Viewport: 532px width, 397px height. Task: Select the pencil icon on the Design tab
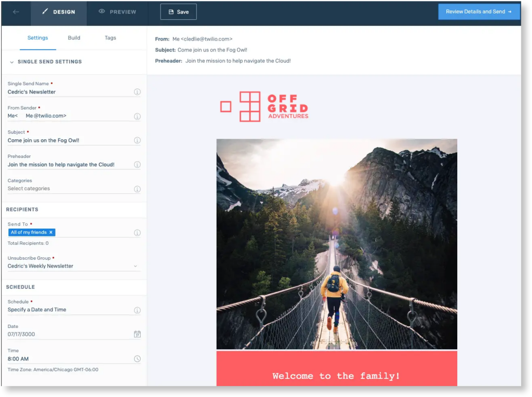pyautogui.click(x=44, y=11)
